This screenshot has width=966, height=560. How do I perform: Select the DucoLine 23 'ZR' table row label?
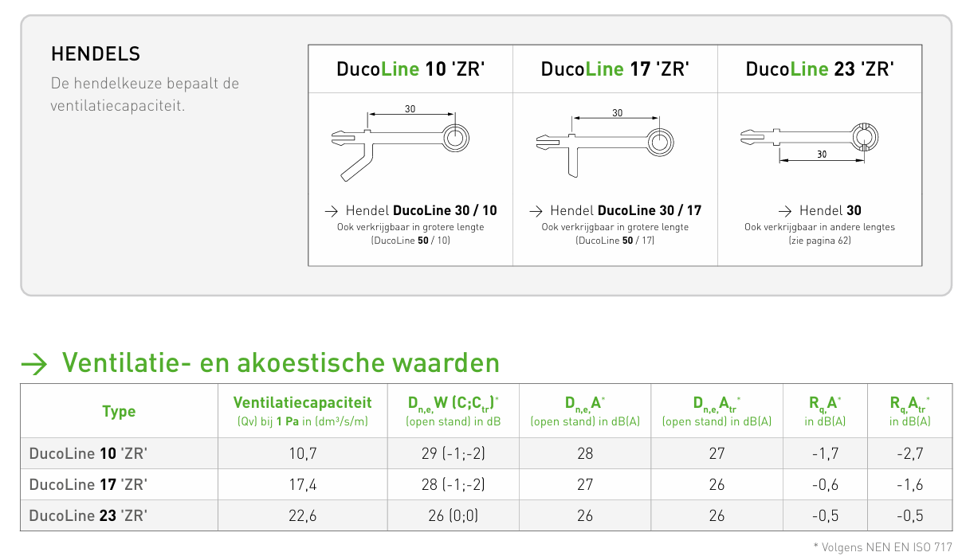[x=88, y=515]
